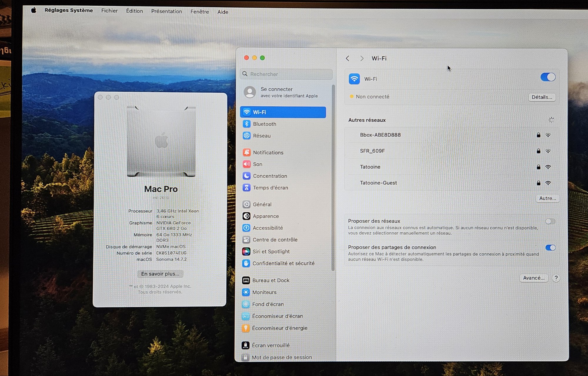The width and height of the screenshot is (588, 376).
Task: Open Siri et Spotlight icon
Action: click(x=246, y=251)
